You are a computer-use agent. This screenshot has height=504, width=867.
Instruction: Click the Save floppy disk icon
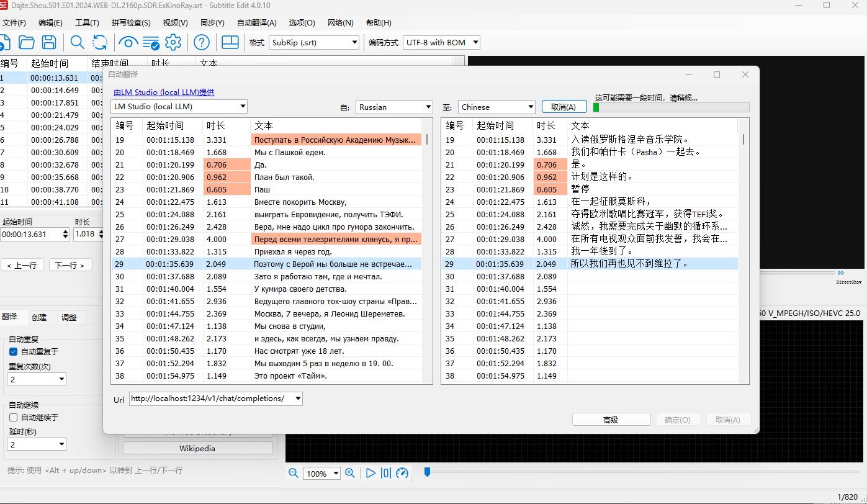49,42
